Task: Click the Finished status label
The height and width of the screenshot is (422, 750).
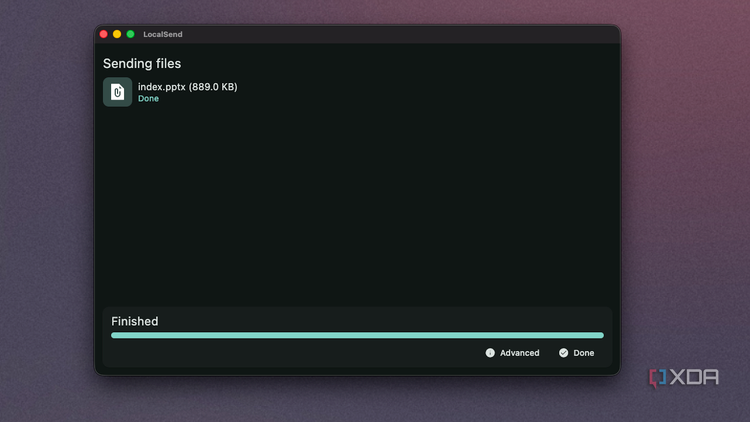Action: [x=134, y=321]
